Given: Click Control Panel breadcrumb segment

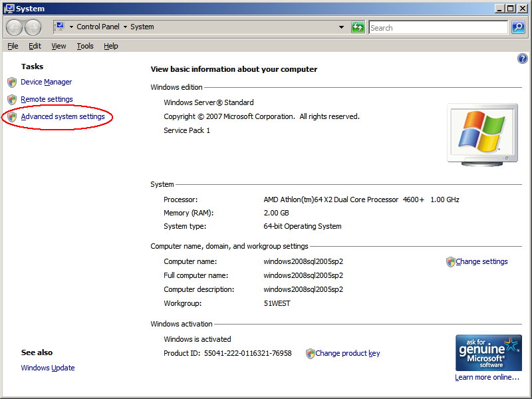Looking at the screenshot, I should click(98, 27).
